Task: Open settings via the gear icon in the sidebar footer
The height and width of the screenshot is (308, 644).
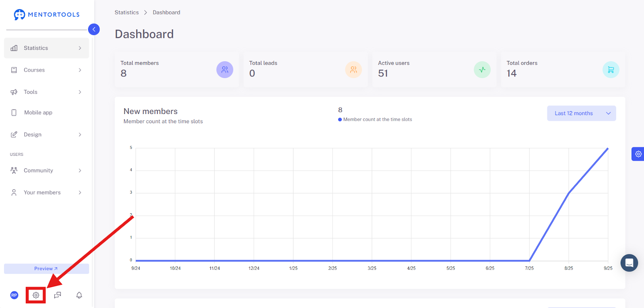Action: click(x=36, y=295)
